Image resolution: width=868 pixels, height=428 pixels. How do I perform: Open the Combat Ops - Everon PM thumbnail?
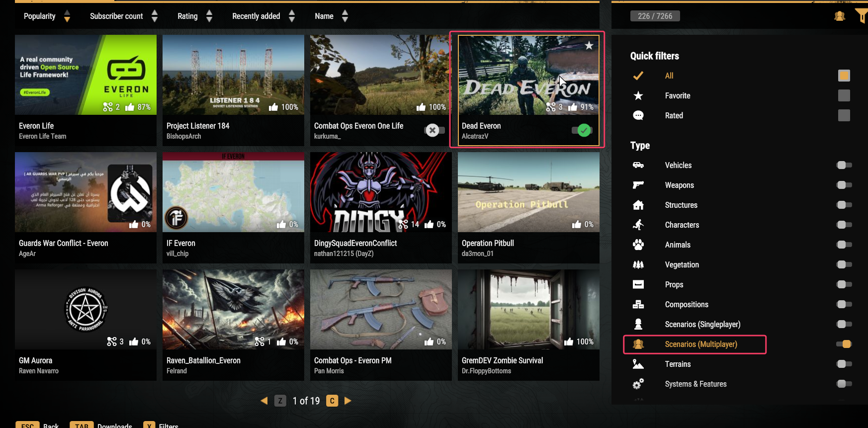381,309
